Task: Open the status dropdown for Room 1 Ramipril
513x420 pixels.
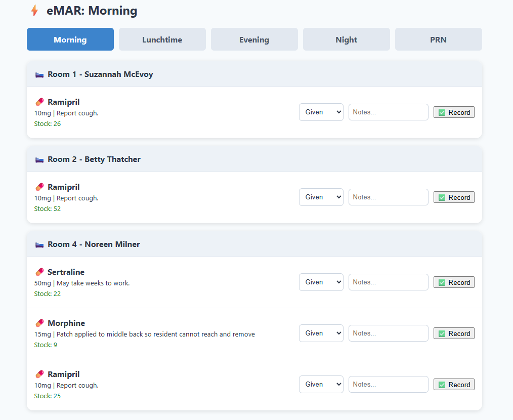Action: pyautogui.click(x=321, y=112)
